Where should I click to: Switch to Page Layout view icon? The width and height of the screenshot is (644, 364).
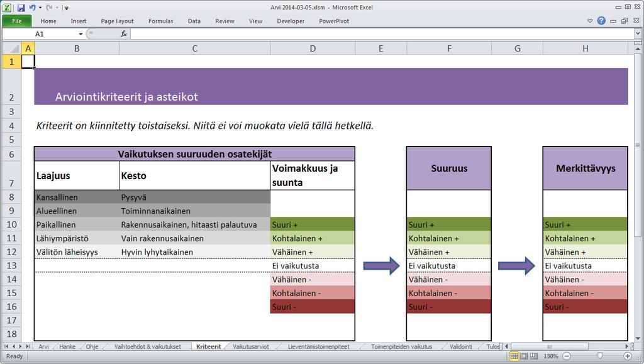pos(524,356)
